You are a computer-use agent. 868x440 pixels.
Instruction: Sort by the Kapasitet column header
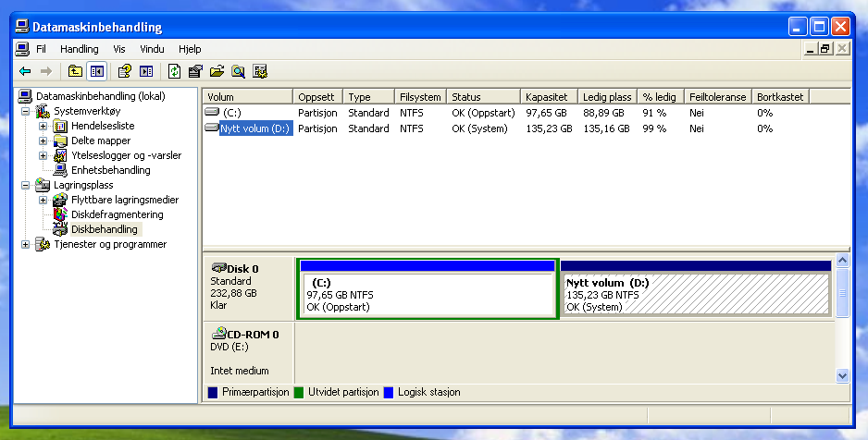tap(549, 97)
